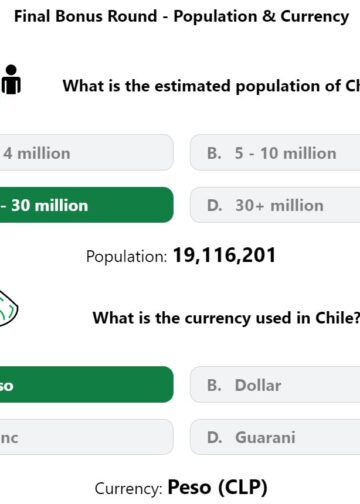Choose answer D. 30+ million
The image size is (360, 504).
275,205
